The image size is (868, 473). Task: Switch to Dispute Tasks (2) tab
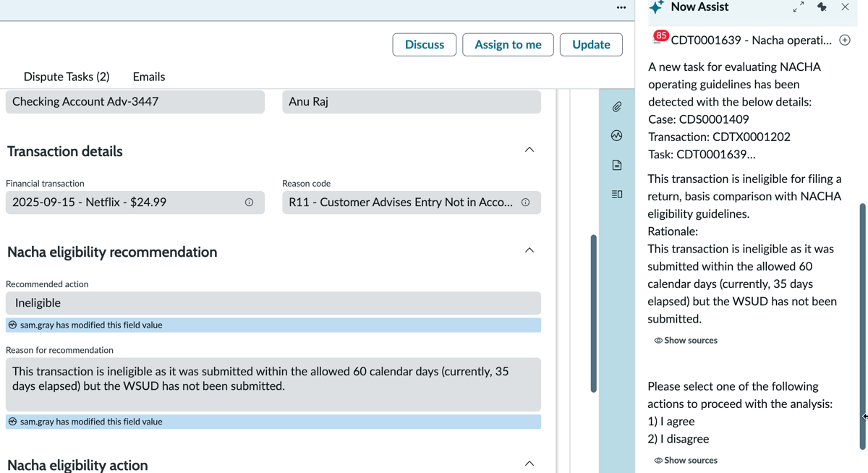pos(67,77)
